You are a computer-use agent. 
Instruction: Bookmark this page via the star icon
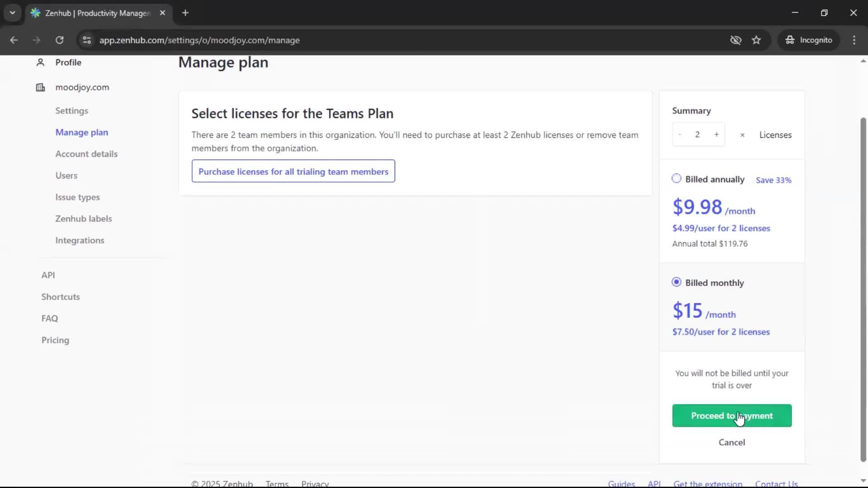click(x=756, y=40)
